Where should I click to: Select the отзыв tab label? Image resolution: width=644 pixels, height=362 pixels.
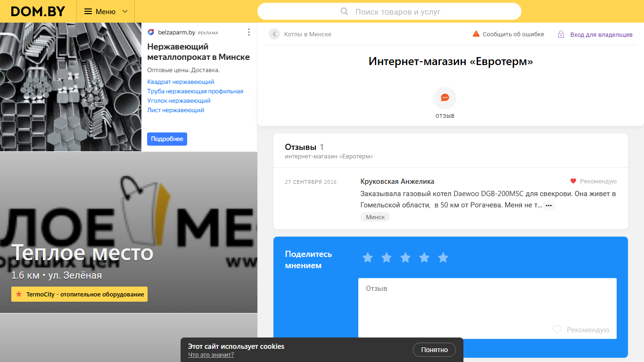click(445, 116)
